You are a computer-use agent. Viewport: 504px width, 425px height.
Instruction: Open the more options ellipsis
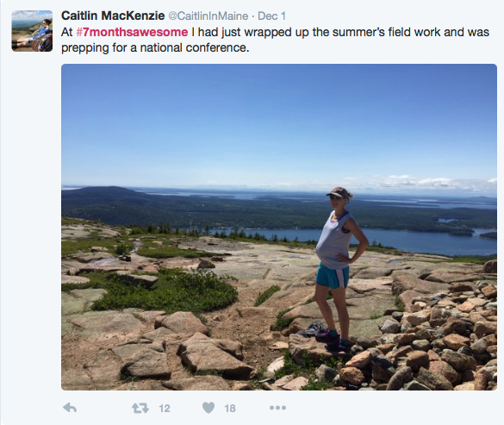point(277,408)
